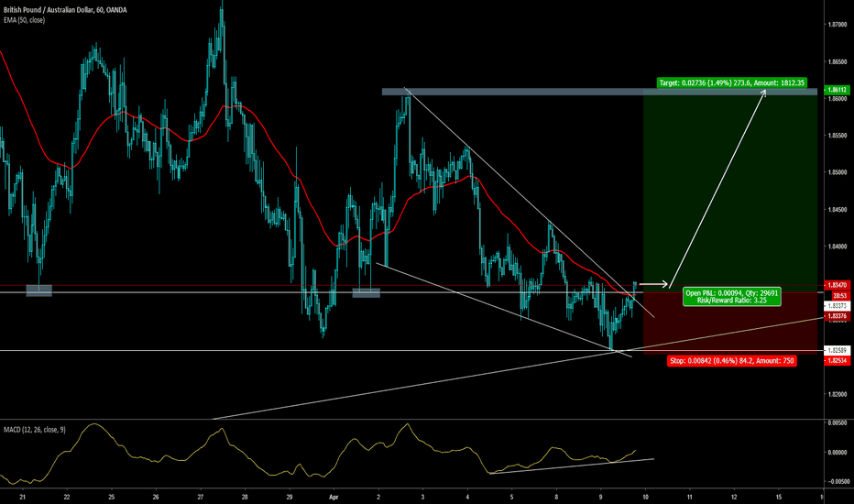
Task: Click the 0.00000 MACD axis label
Action: pyautogui.click(x=838, y=453)
